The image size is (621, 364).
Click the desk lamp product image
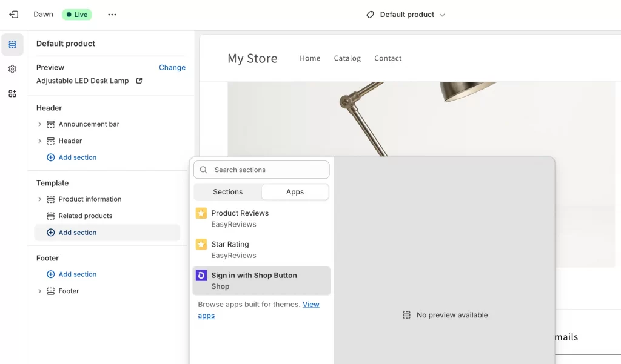tap(421, 119)
